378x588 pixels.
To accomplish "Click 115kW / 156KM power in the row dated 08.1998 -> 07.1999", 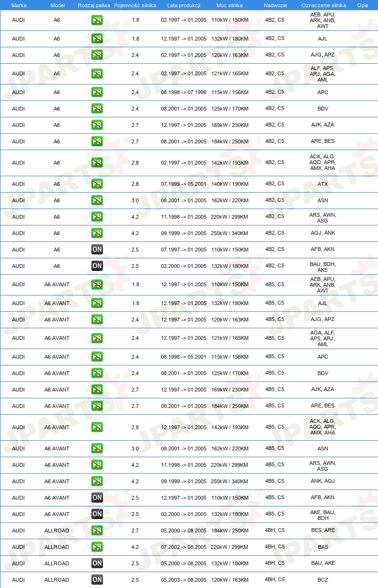I will 230,92.
